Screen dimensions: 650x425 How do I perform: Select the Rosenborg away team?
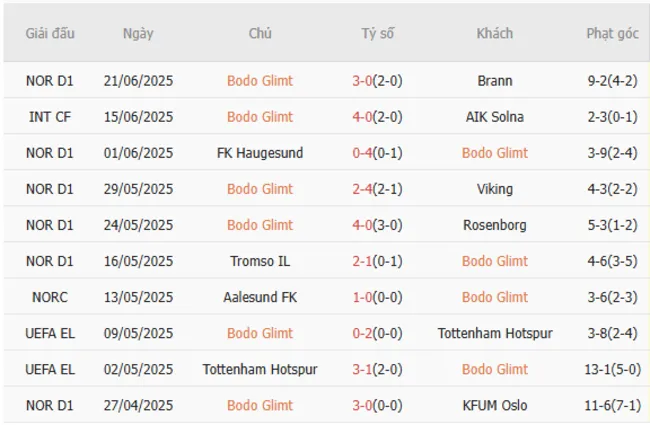(x=495, y=225)
